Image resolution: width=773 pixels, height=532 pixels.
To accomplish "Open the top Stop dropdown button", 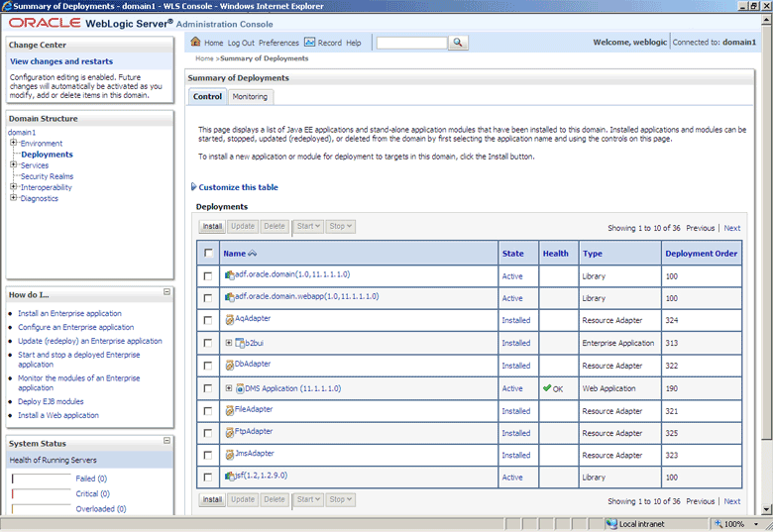I will pos(340,226).
